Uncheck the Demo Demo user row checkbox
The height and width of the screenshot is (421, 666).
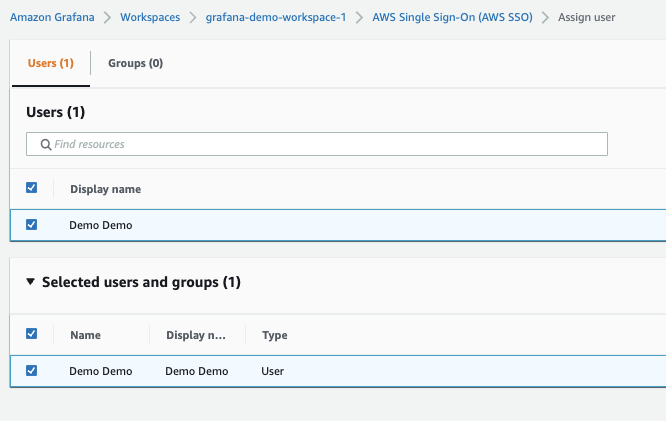[x=31, y=225]
